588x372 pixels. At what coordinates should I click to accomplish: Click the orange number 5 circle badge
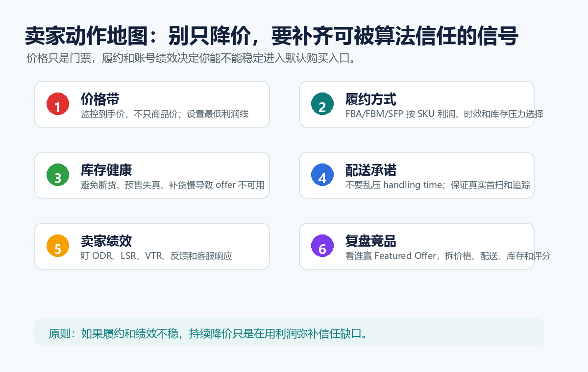tap(58, 246)
